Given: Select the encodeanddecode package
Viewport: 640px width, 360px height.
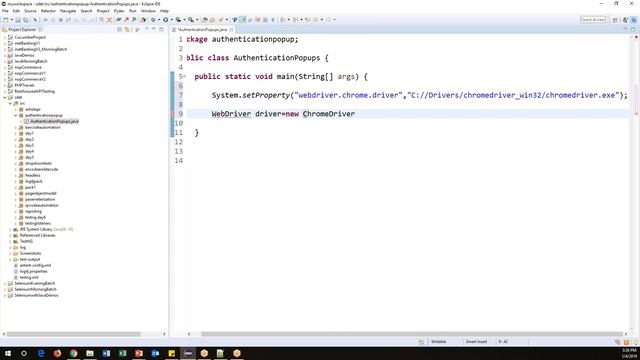Looking at the screenshot, I should (42, 169).
